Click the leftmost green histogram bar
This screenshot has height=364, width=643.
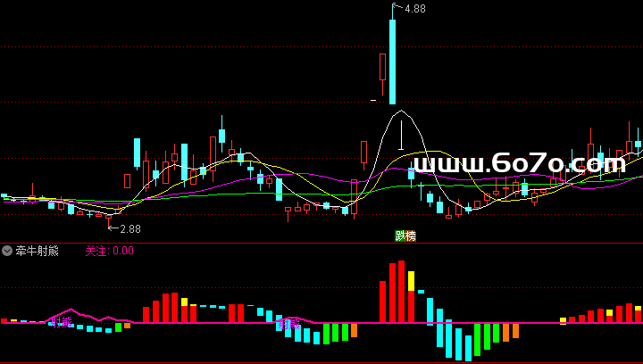tap(118, 327)
